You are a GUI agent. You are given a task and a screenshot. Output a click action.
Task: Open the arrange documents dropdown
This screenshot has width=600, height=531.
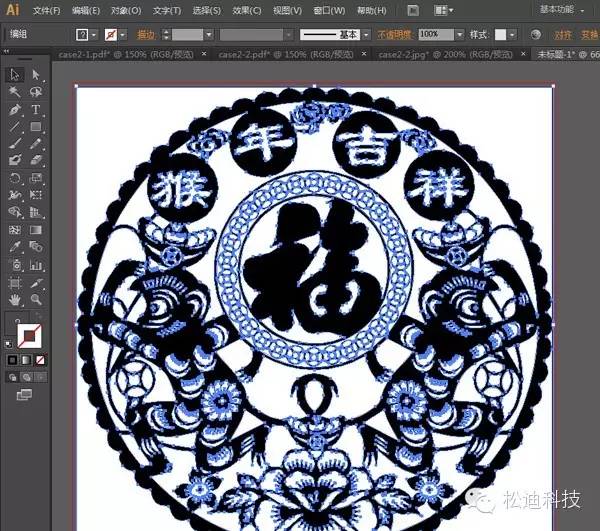point(443,10)
